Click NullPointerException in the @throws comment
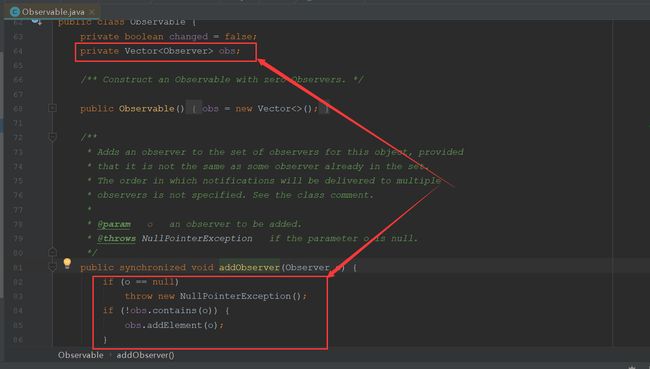 click(197, 238)
